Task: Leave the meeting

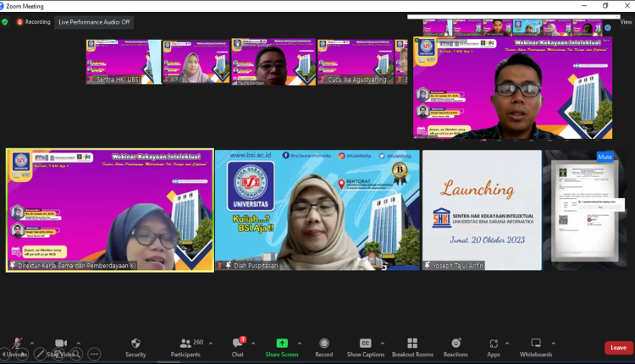Action: (618, 348)
